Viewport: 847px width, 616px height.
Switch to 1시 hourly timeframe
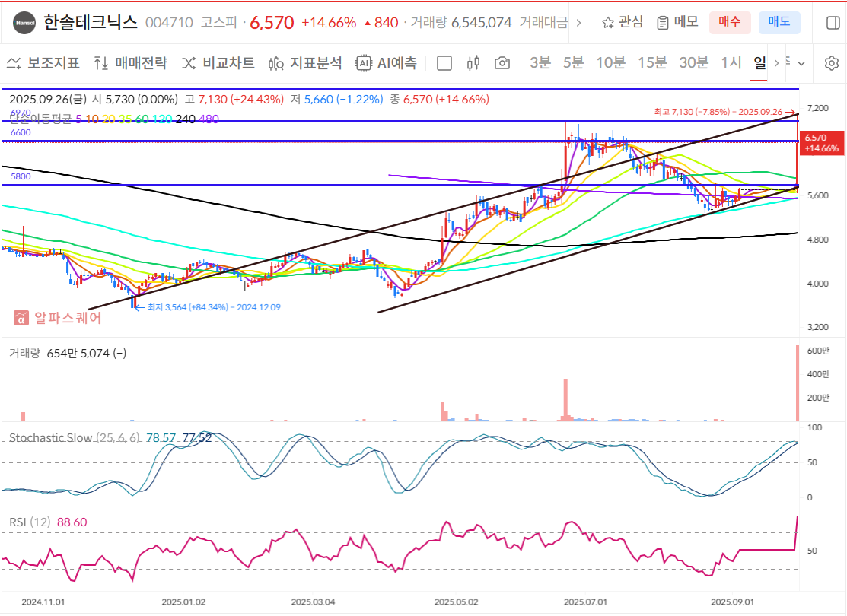(x=731, y=62)
